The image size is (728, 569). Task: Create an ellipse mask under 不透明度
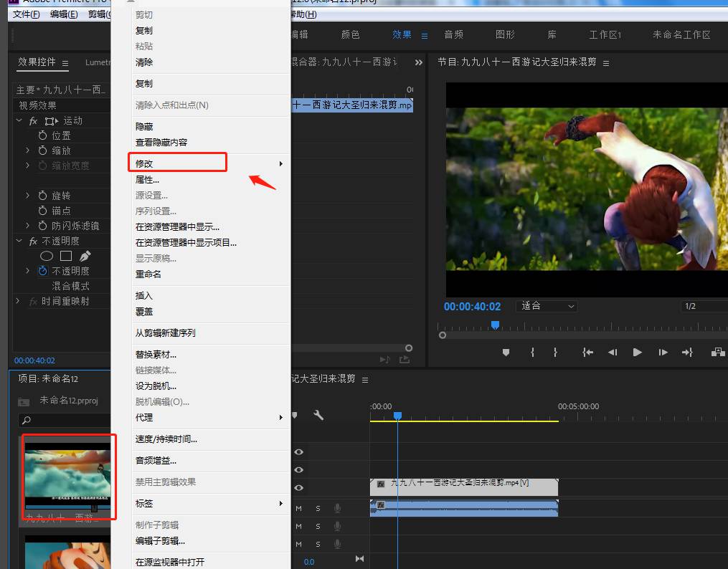coord(46,256)
